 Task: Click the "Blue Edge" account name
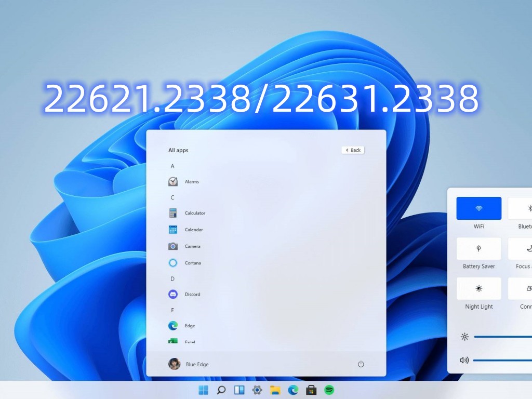click(x=197, y=364)
